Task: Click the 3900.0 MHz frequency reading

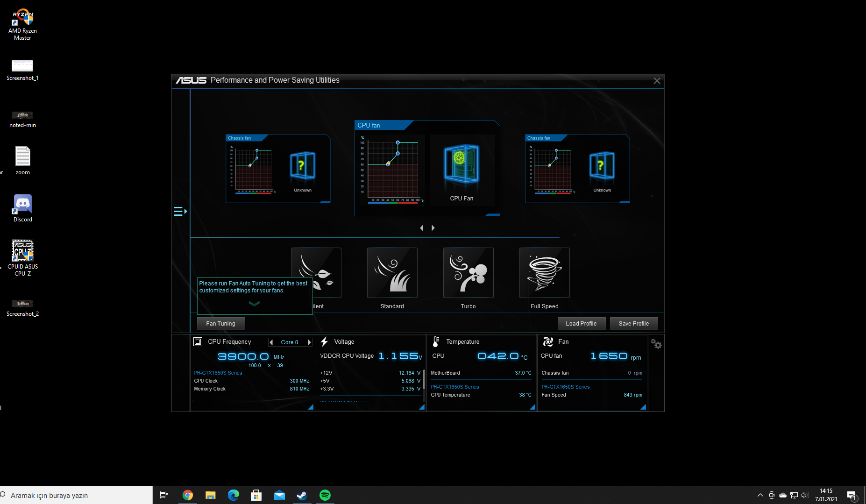Action: point(251,357)
